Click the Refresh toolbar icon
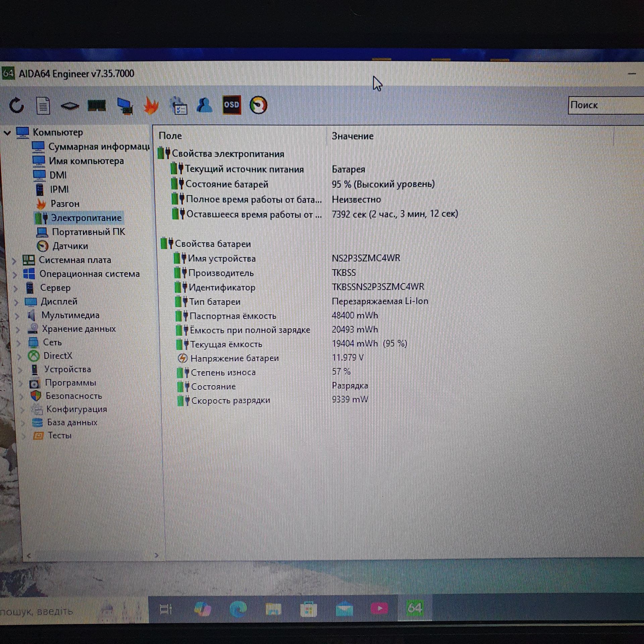Image resolution: width=644 pixels, height=644 pixels. (x=16, y=106)
